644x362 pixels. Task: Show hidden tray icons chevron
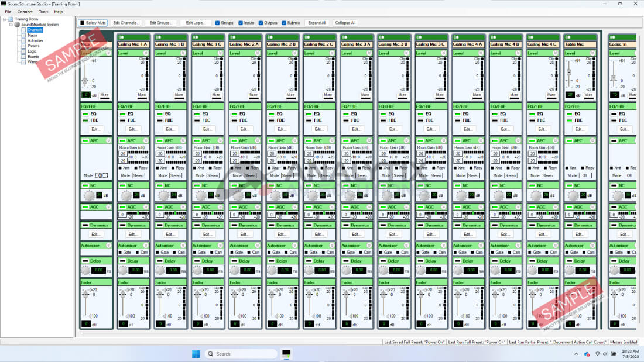pos(576,354)
